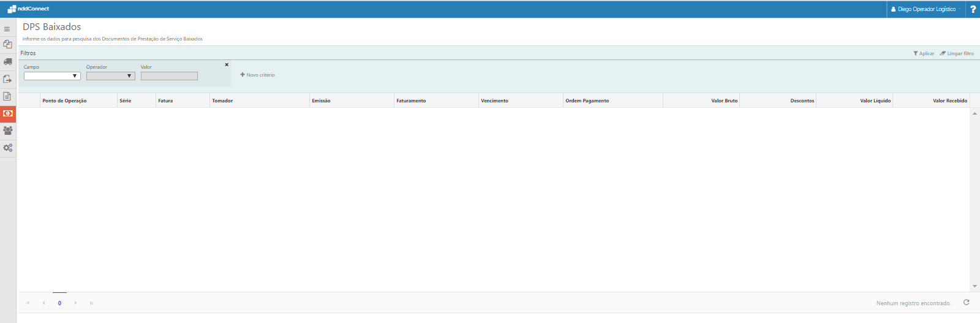Screen dimensions: 980x323
Task: Open the users group sidebar icon
Action: [x=7, y=131]
